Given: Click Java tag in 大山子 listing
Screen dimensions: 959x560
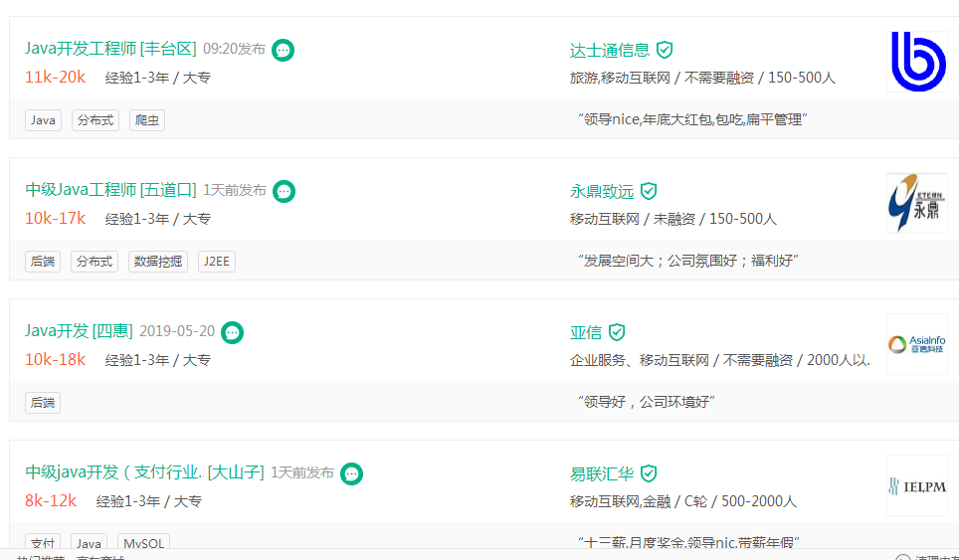Looking at the screenshot, I should (90, 543).
